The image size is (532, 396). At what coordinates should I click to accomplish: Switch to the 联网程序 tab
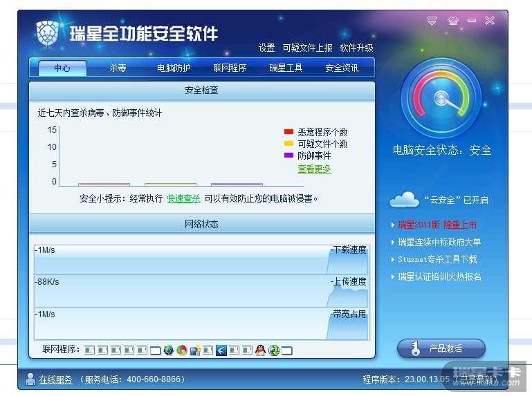230,68
